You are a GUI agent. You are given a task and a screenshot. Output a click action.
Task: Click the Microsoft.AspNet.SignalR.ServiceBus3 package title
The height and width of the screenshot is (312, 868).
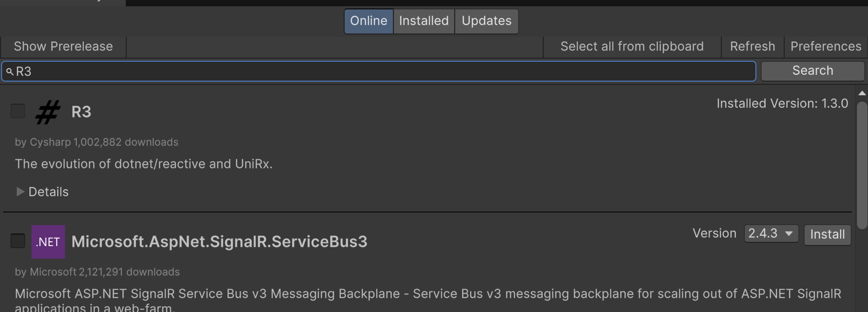click(x=219, y=241)
